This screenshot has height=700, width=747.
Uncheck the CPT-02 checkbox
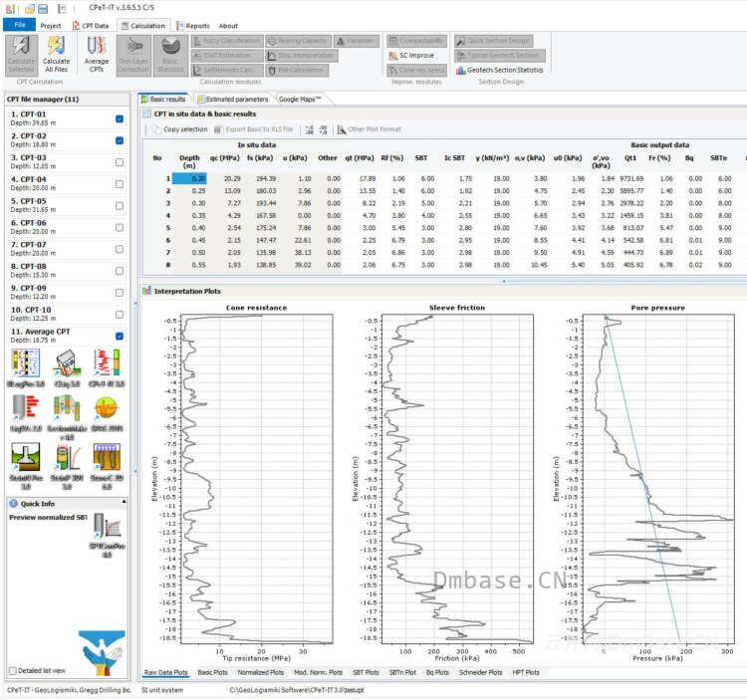(120, 140)
